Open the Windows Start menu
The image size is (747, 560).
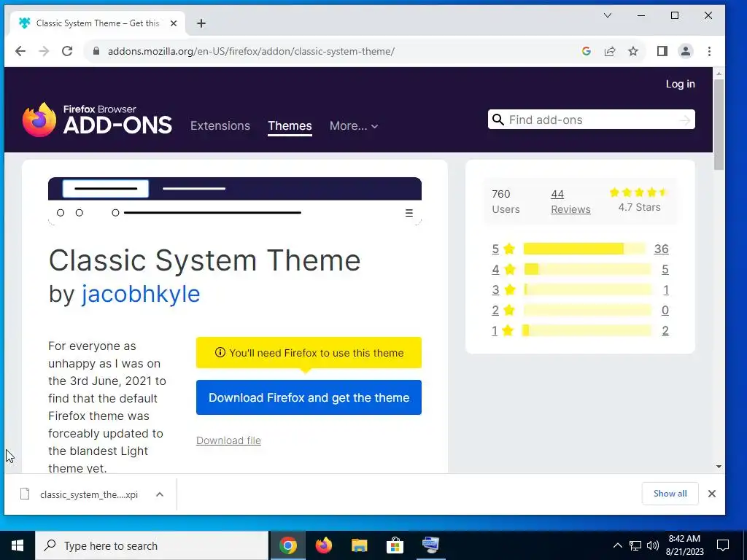(18, 545)
